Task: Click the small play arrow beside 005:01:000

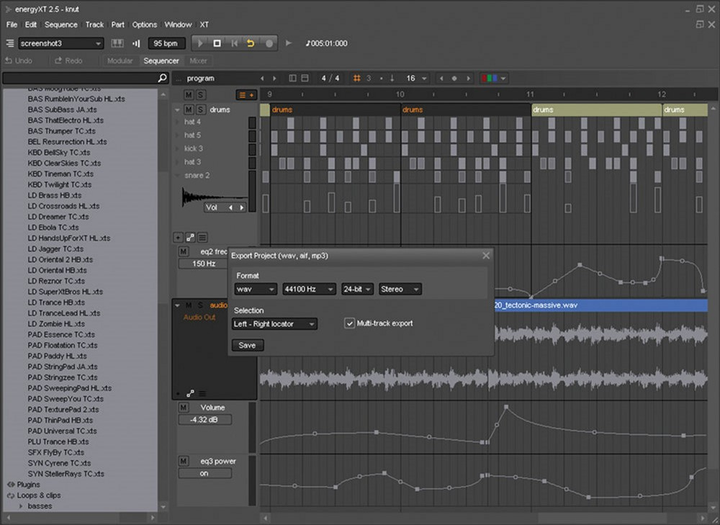Action: coord(288,43)
